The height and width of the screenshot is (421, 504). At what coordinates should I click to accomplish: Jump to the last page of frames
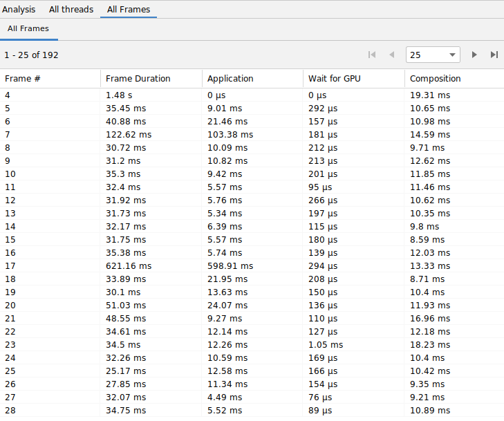pos(494,55)
